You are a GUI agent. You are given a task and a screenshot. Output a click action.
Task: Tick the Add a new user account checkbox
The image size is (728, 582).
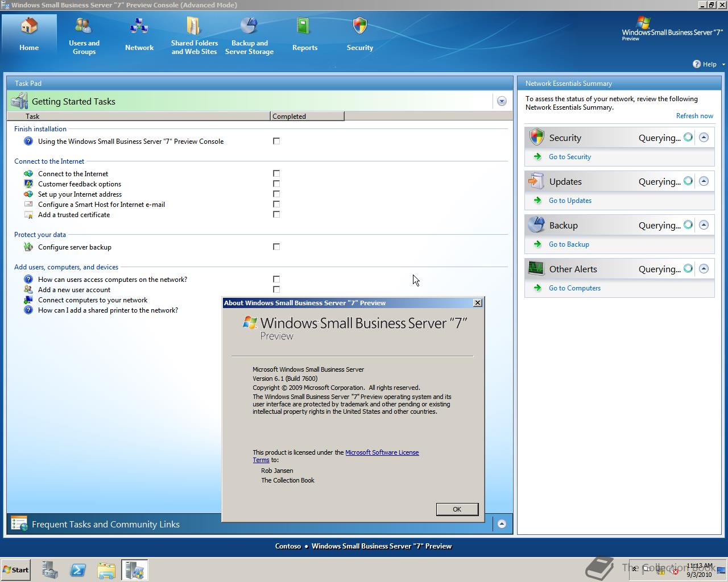[276, 289]
